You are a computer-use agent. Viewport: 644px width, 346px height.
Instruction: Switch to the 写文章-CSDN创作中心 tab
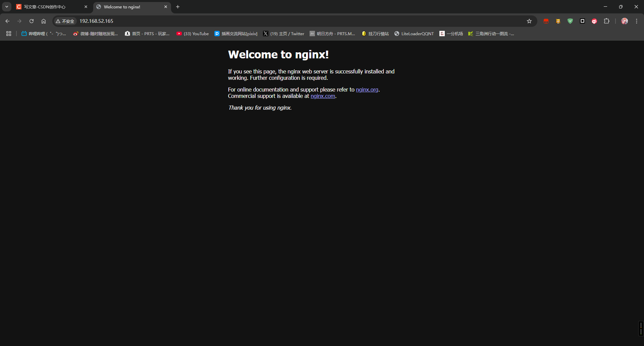[x=52, y=7]
